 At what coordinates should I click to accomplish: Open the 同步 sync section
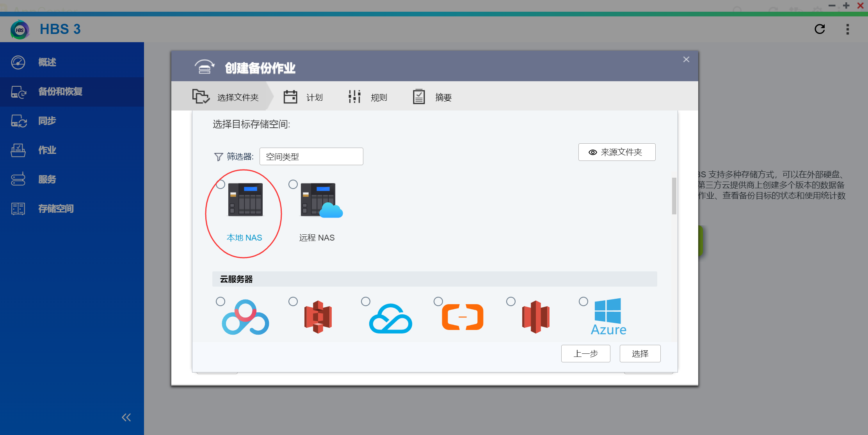point(72,121)
